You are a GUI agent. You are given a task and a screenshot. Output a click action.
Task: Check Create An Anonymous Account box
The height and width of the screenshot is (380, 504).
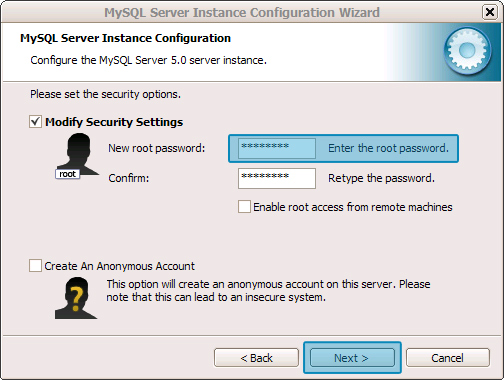coord(35,266)
